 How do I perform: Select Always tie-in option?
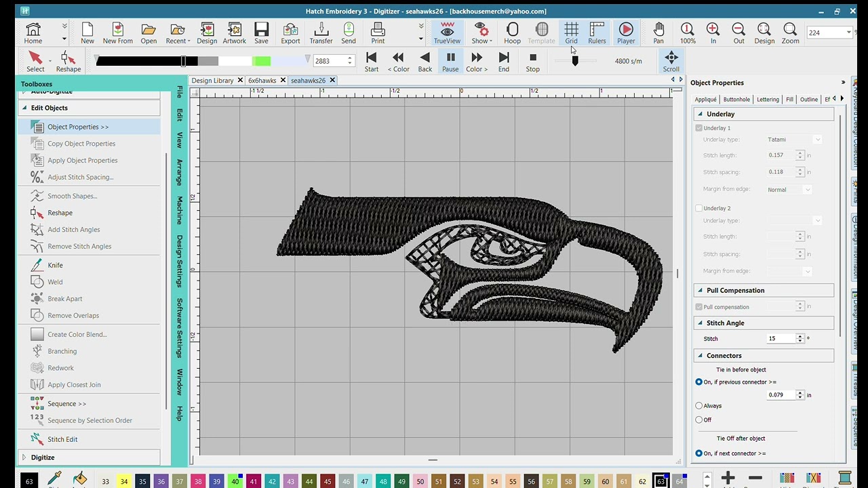[699, 405]
